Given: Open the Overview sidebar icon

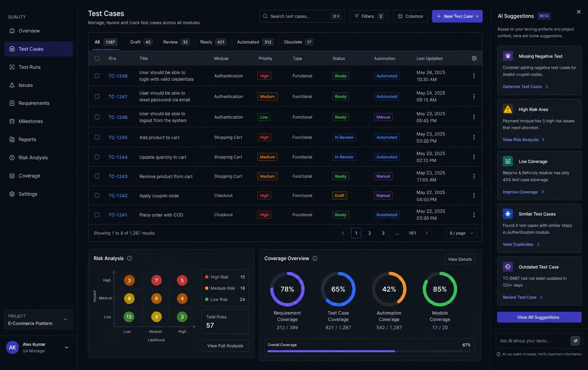Looking at the screenshot, I should click(12, 31).
